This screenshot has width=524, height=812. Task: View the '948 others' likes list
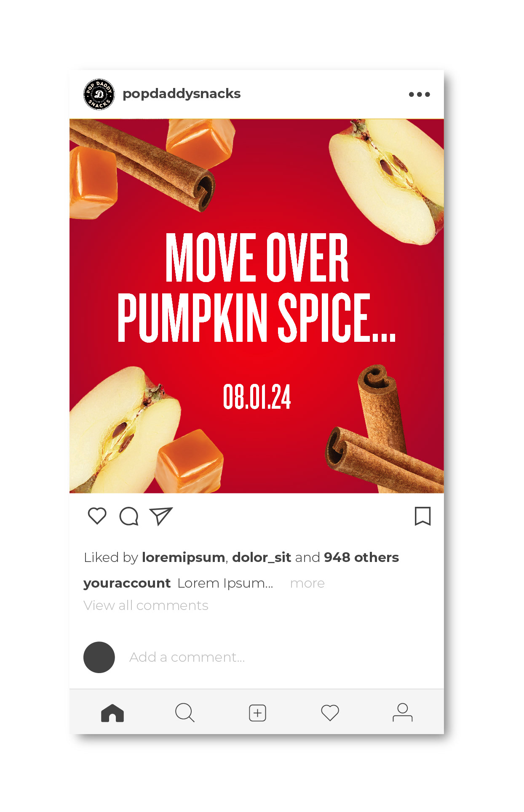click(x=361, y=557)
